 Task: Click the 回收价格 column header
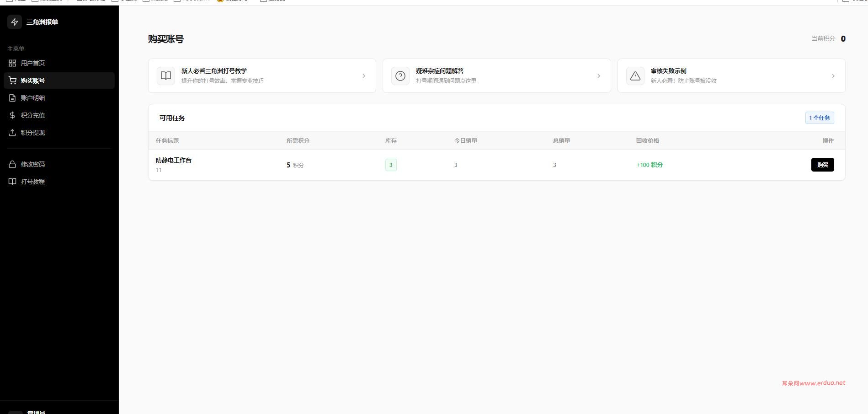(x=648, y=141)
